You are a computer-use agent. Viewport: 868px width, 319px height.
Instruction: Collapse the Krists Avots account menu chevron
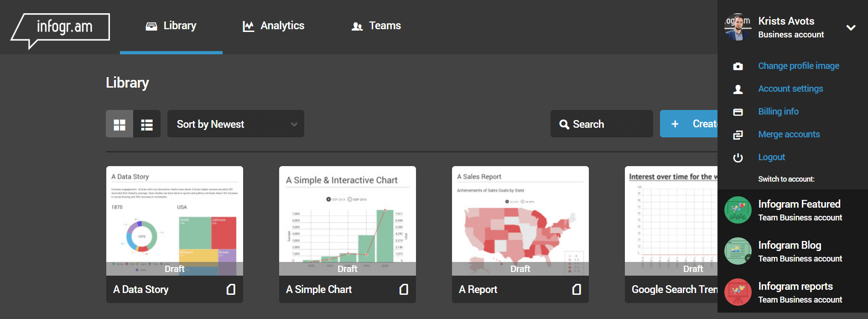(x=851, y=27)
